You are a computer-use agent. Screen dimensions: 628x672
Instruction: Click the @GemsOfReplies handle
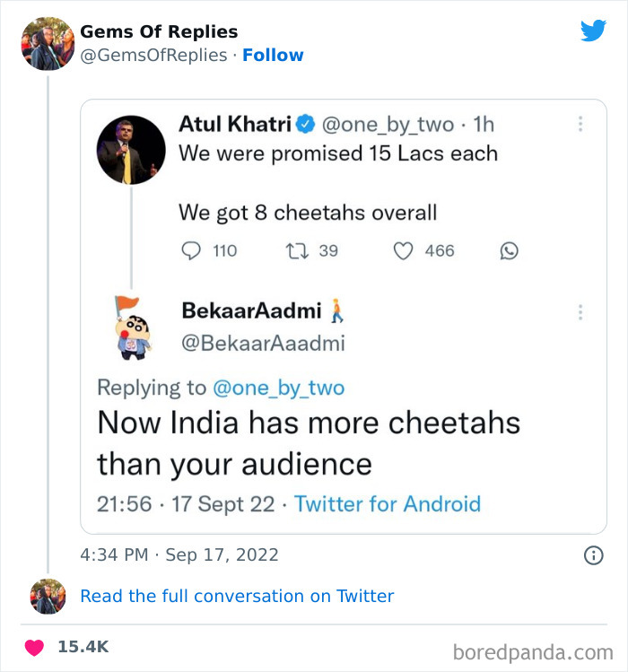[153, 55]
